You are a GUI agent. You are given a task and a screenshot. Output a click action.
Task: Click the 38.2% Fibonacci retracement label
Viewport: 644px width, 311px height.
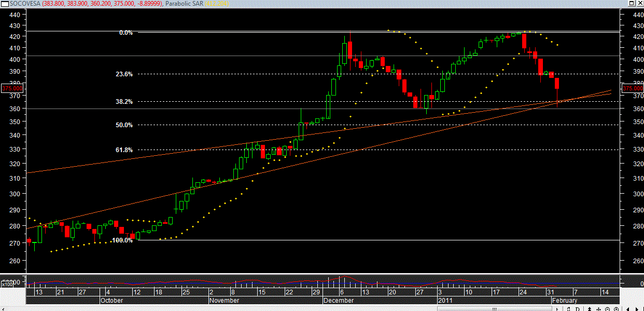124,102
